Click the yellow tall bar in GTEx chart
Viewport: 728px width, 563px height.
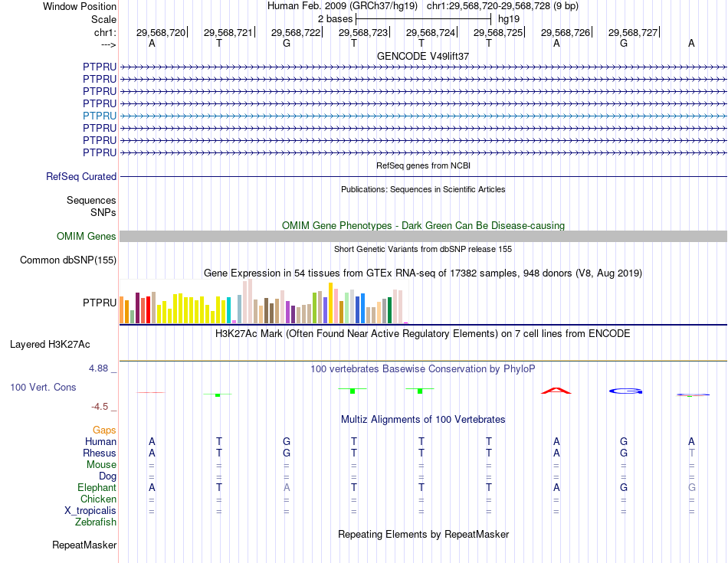(x=330, y=303)
